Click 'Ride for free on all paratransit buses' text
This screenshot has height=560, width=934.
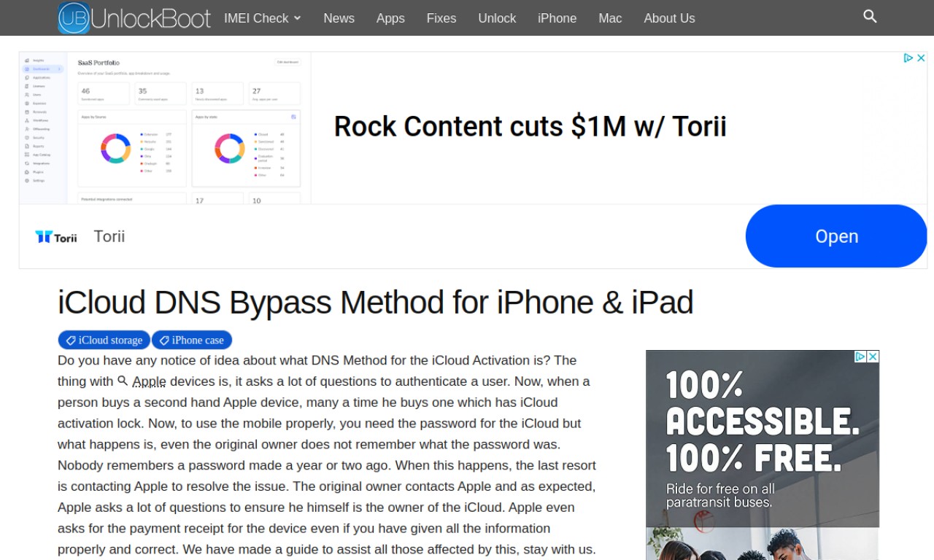(720, 496)
